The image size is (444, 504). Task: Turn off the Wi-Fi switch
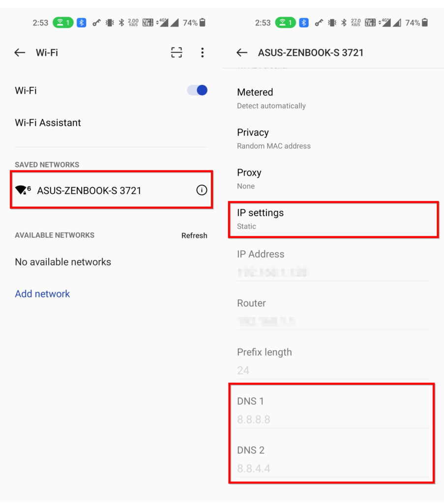tap(197, 91)
